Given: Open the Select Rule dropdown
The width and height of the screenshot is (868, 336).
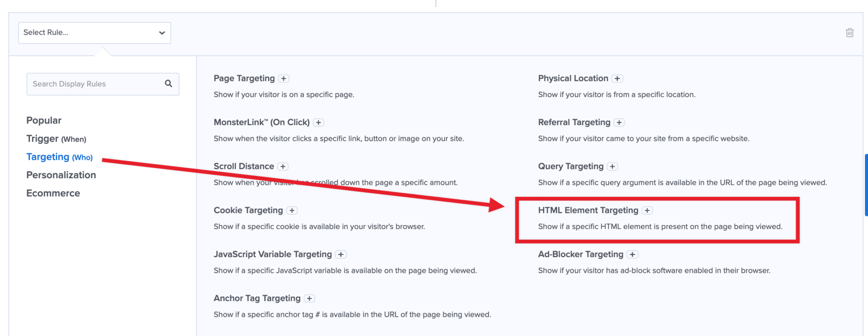Looking at the screenshot, I should click(94, 32).
